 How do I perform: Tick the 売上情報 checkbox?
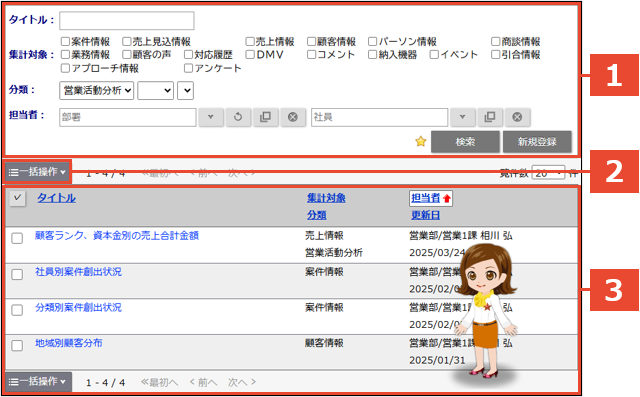point(250,41)
